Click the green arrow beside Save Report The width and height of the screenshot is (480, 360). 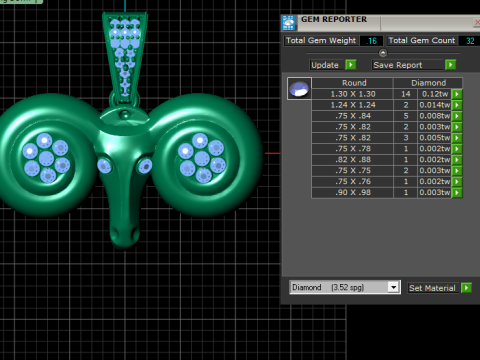click(450, 65)
